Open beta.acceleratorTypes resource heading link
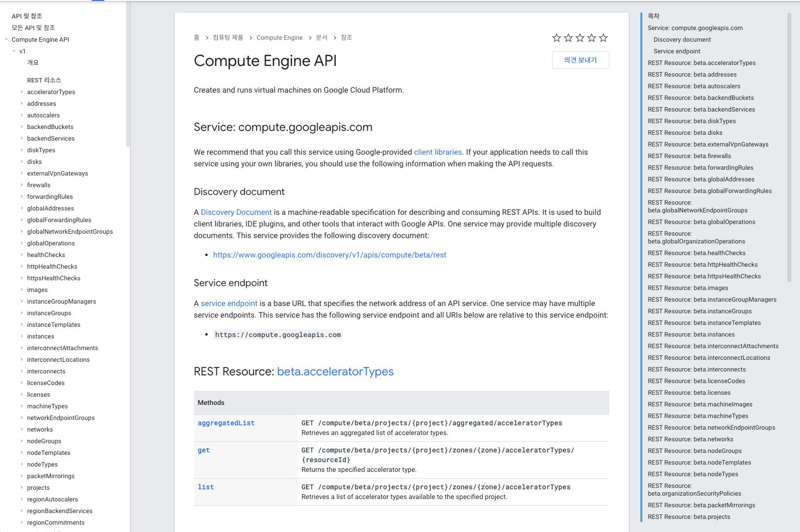This screenshot has height=532, width=800. click(x=335, y=371)
